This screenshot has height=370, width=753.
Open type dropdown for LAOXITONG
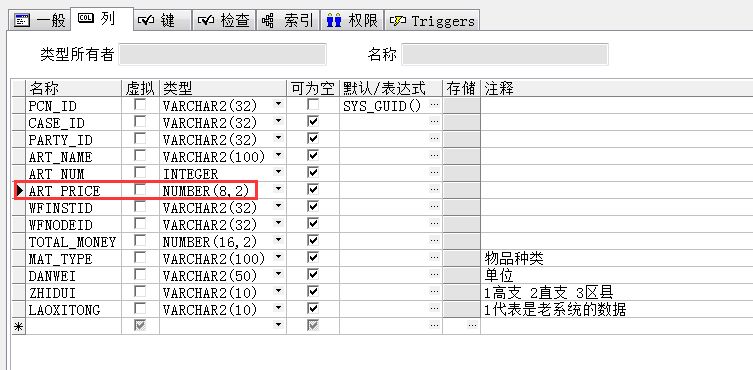[279, 308]
